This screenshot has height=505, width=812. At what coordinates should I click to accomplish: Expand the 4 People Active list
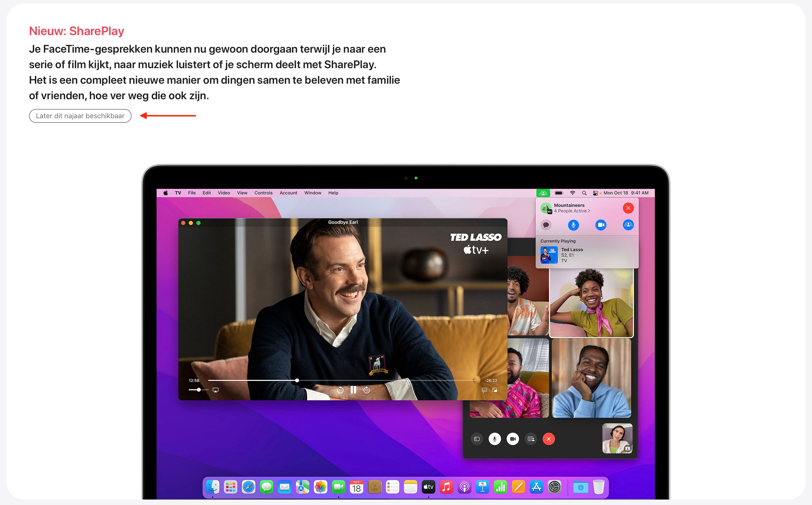point(572,211)
